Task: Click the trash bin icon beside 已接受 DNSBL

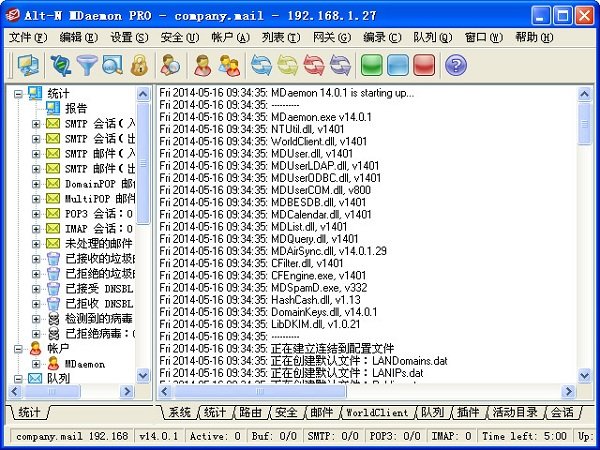Action: pyautogui.click(x=53, y=289)
